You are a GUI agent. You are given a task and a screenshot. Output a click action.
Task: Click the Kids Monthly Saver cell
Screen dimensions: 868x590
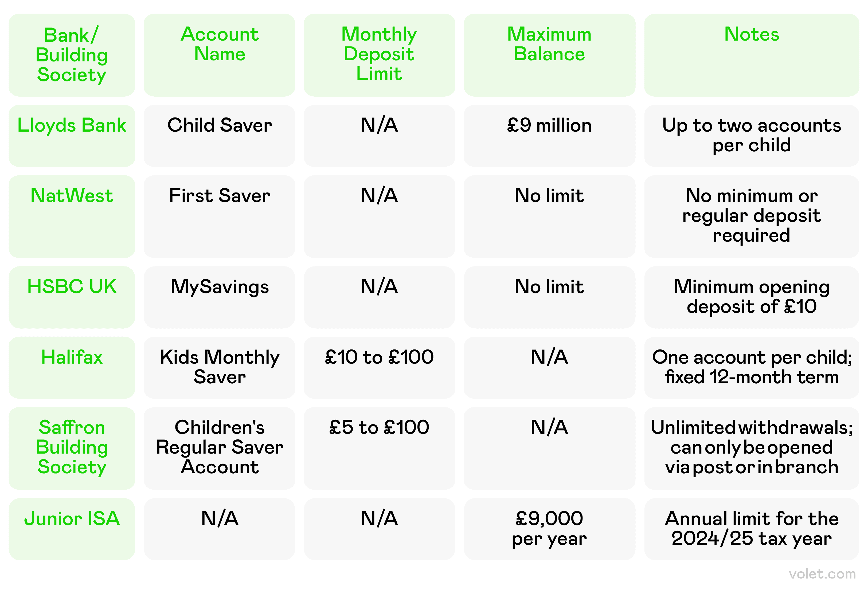[220, 367]
